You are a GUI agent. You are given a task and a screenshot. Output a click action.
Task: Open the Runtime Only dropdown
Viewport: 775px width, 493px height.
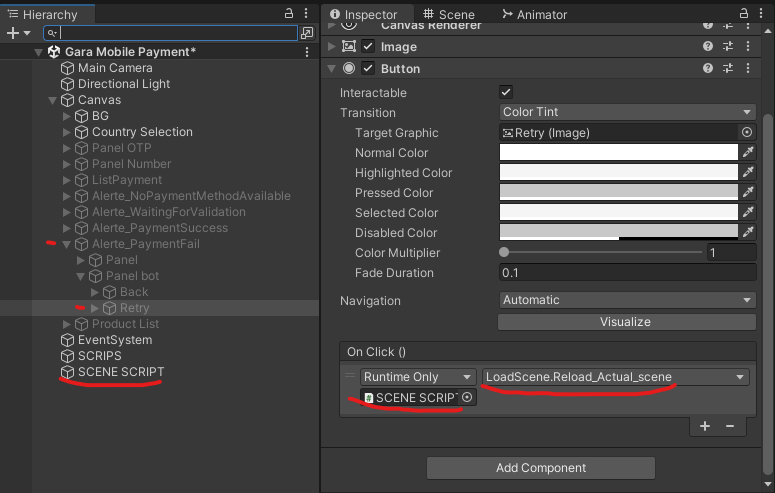[418, 377]
